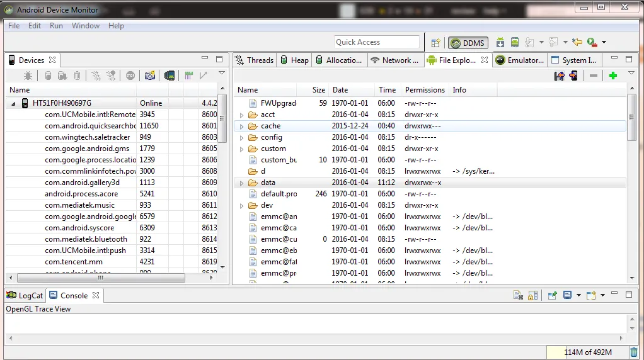The image size is (644, 360).
Task: Expand the custom folder
Action: 241,149
